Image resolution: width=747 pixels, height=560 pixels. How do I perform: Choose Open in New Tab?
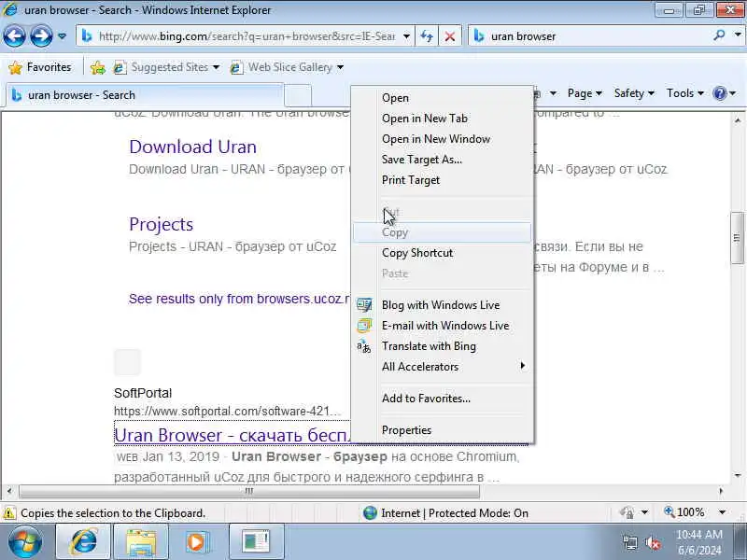(x=442, y=119)
